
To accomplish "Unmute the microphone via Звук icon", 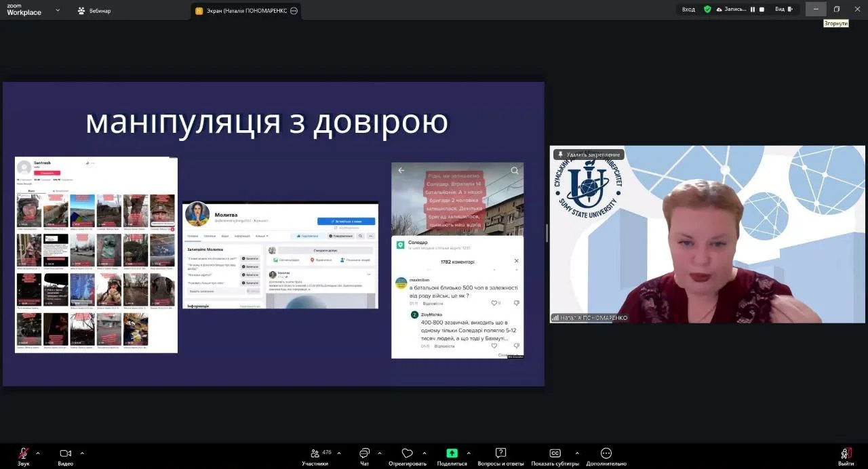I will [24, 453].
